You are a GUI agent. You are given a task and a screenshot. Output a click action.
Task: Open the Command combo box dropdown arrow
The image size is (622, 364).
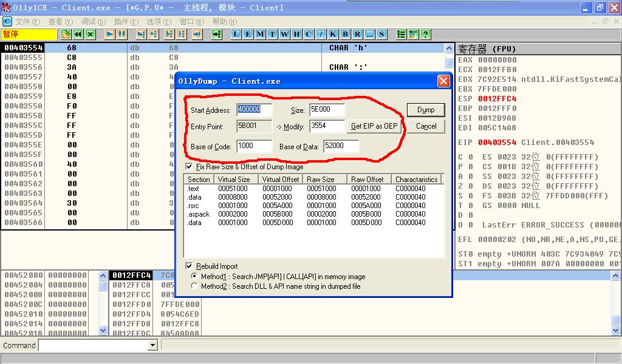click(x=152, y=345)
